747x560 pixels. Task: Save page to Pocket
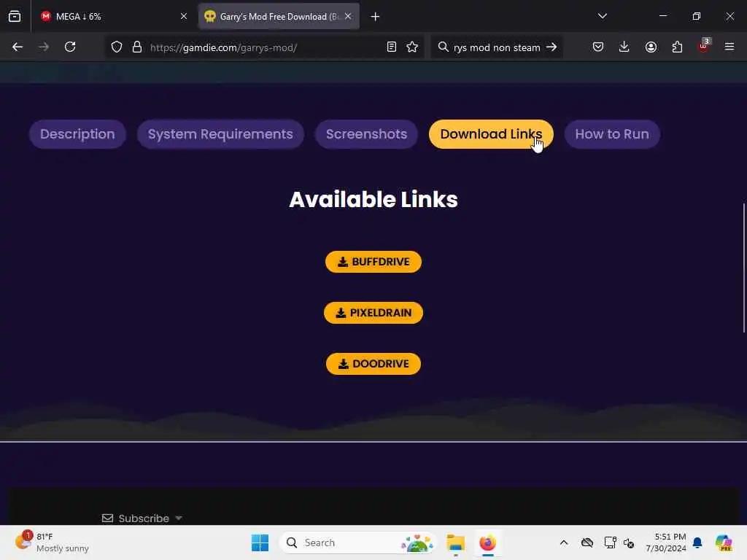tap(598, 47)
